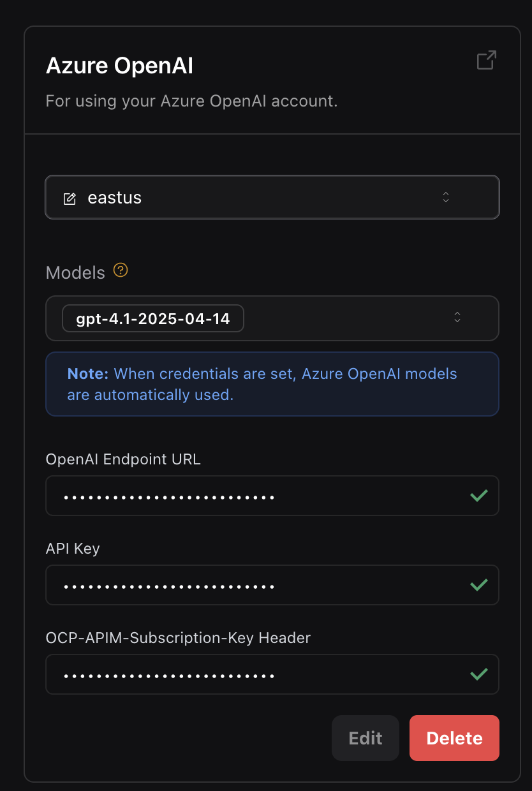Click the blue credentials Note banner

pos(272,383)
